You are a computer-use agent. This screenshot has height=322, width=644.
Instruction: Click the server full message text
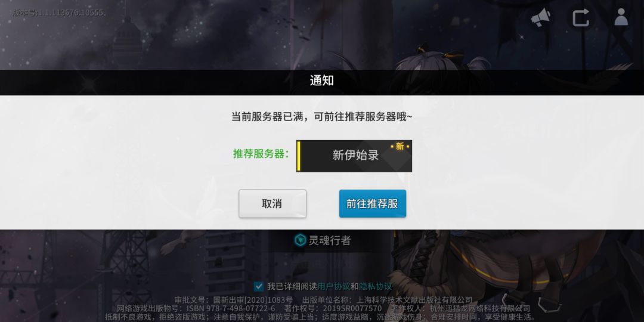coord(322,117)
